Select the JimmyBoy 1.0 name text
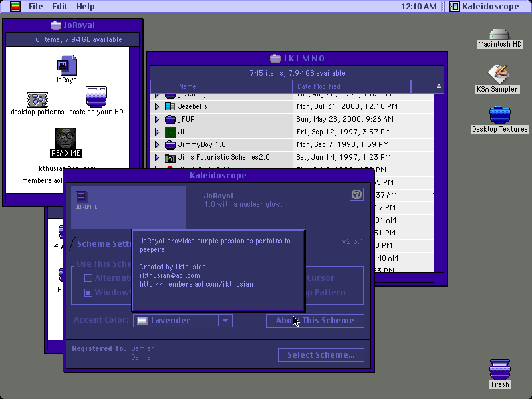 click(x=202, y=144)
